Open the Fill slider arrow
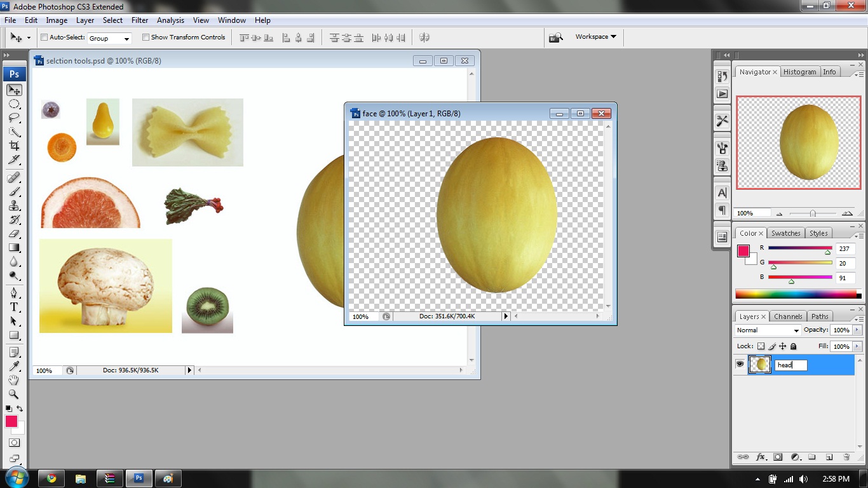Screen dimensions: 868x488 [858, 346]
